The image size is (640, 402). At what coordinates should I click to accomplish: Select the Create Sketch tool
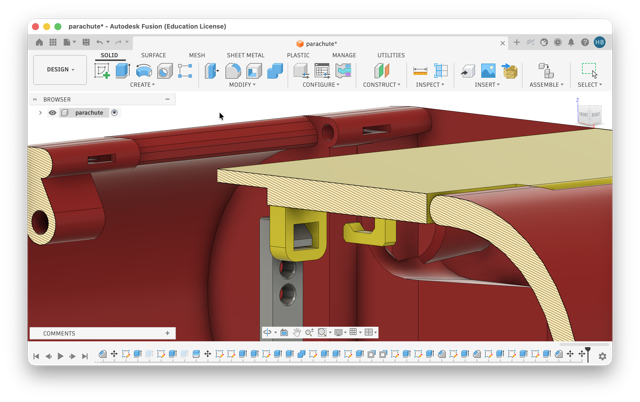102,71
